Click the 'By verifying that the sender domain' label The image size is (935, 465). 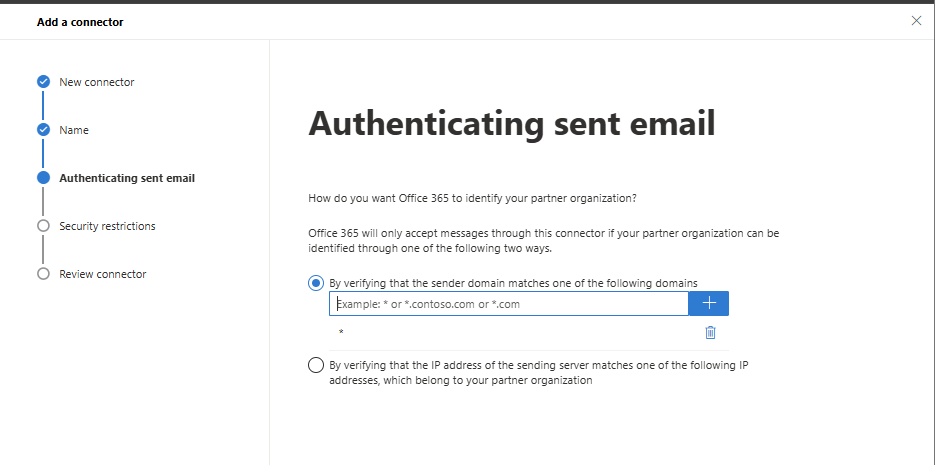(x=513, y=283)
